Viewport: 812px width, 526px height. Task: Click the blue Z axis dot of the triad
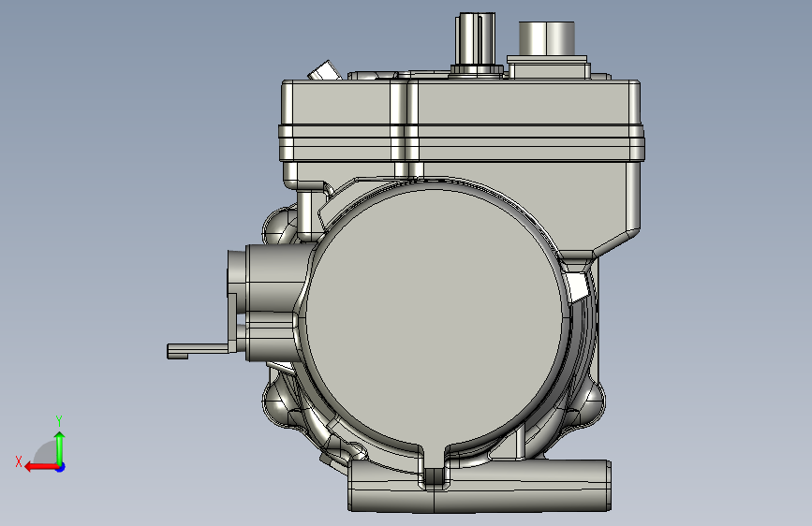coord(61,467)
